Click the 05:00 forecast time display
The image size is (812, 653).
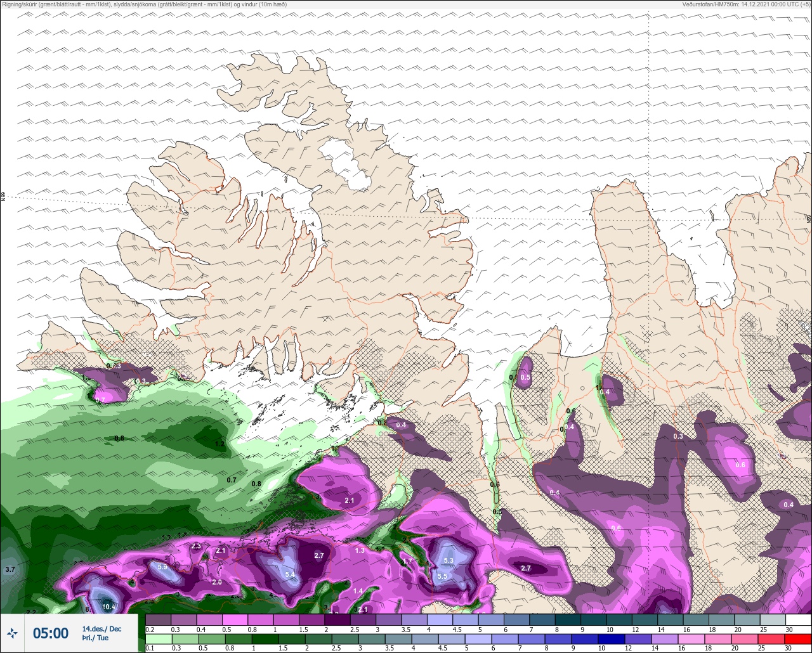[x=51, y=633]
